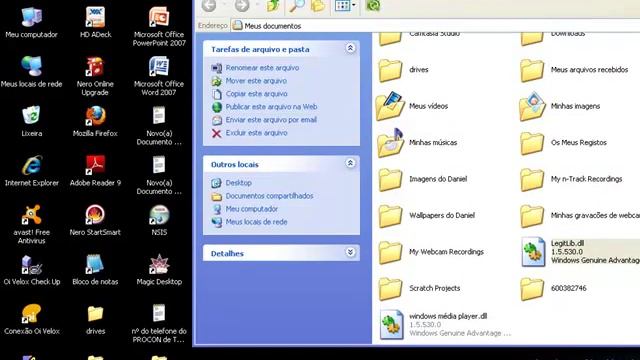The height and width of the screenshot is (360, 640).
Task: Select My Webcam Recordings folder
Action: pos(431,252)
